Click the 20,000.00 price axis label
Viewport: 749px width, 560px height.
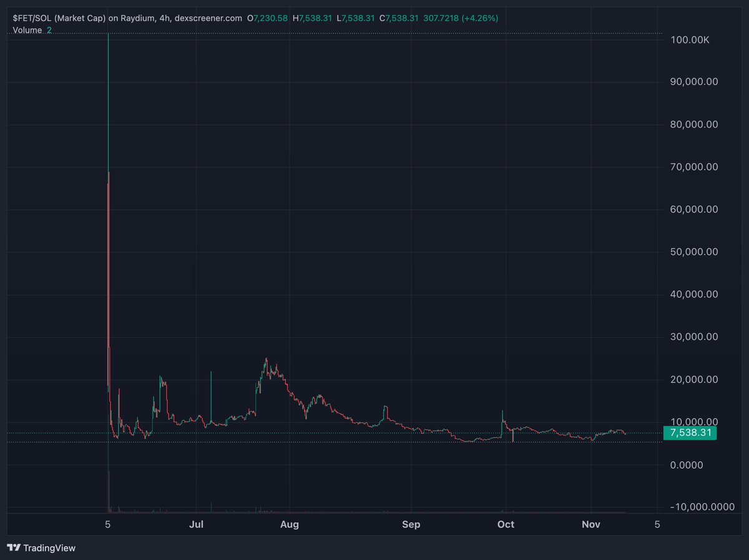tap(693, 379)
